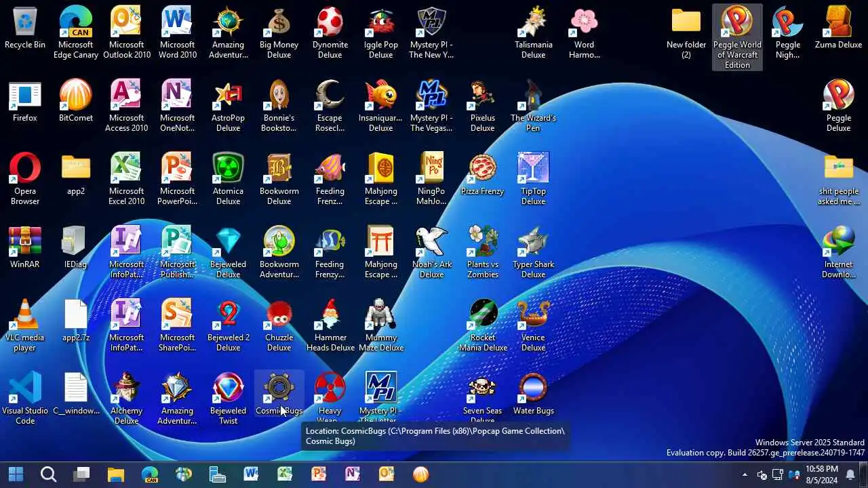
Task: Select the Zuma Deluxe desktop icon
Action: (839, 29)
